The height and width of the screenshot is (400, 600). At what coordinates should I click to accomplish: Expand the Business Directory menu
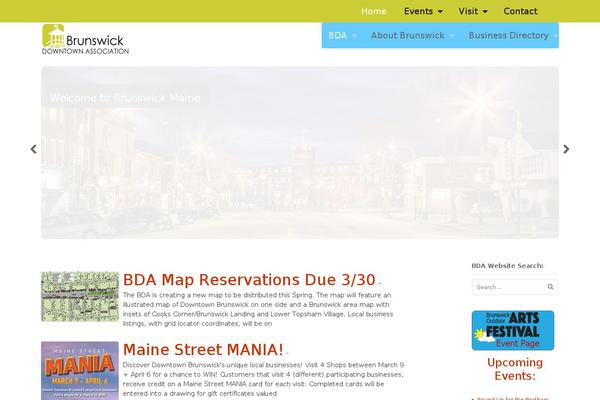[x=513, y=35]
